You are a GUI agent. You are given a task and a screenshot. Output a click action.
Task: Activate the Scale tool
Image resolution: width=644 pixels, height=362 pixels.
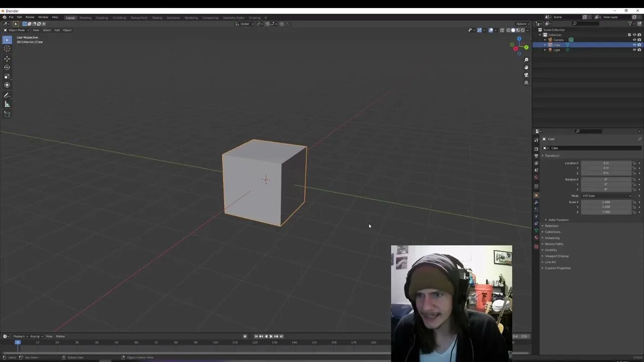[x=7, y=76]
